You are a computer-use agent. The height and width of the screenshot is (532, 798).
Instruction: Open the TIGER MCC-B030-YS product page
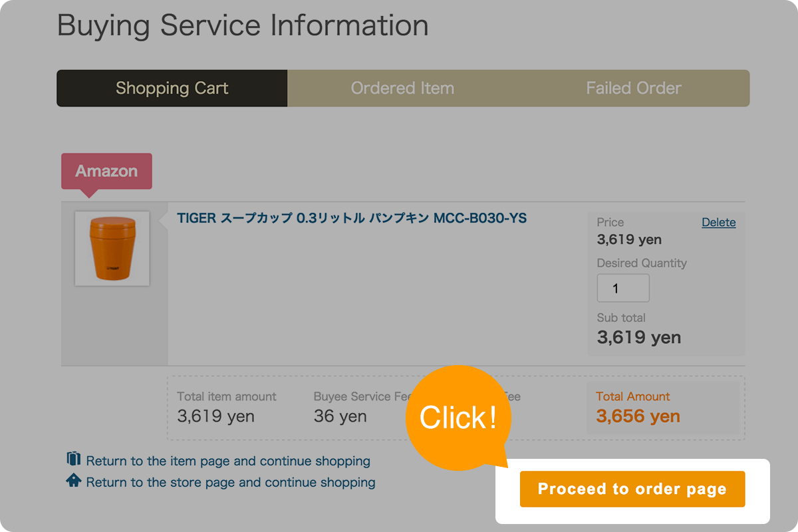[351, 217]
